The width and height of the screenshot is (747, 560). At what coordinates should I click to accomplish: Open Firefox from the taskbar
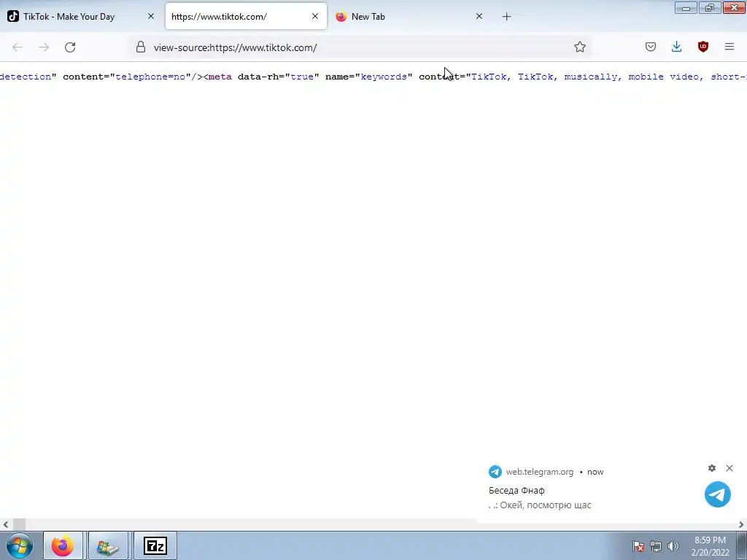(63, 545)
